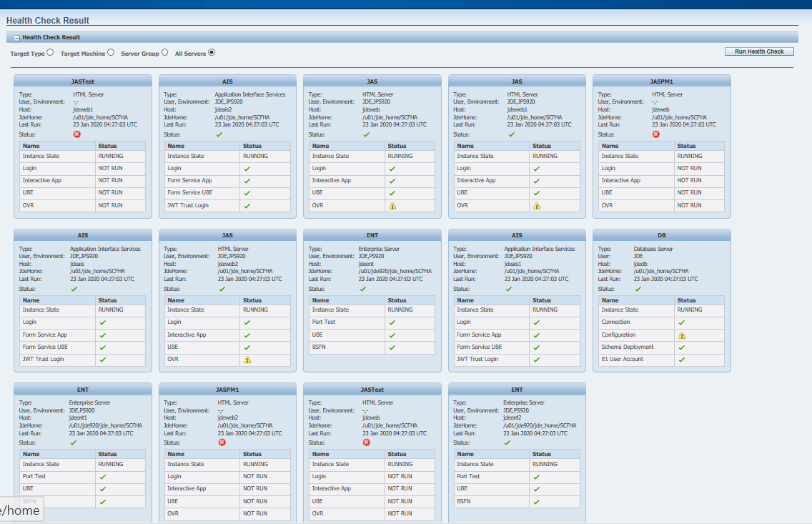Click the JASTest card header for host jdeweb1
Image resolution: width=812 pixels, height=524 pixels.
point(83,81)
